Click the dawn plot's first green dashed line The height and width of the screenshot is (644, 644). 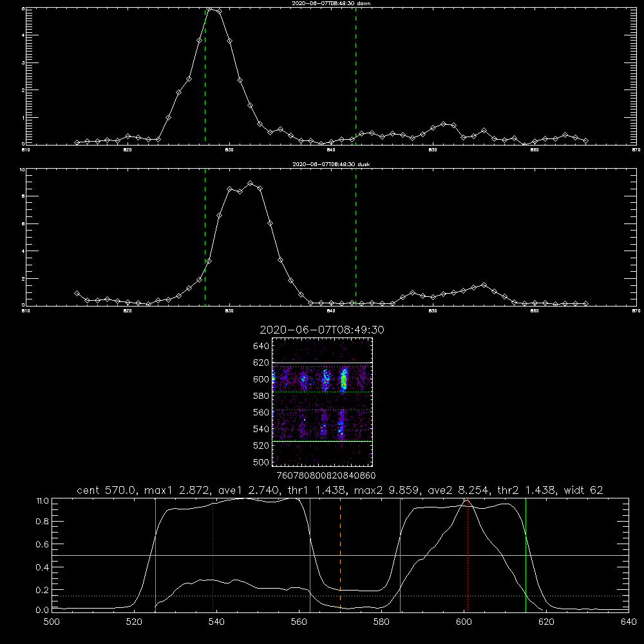coord(205,76)
